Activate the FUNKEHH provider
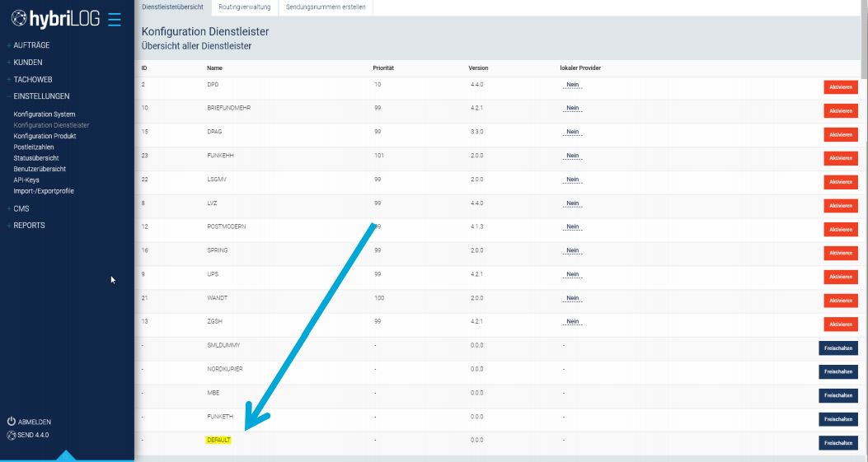 pos(840,158)
